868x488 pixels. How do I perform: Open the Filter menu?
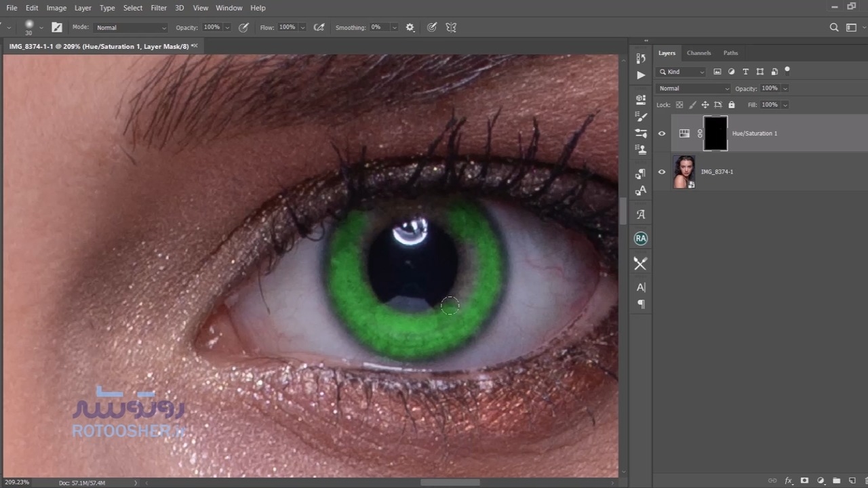click(x=159, y=8)
